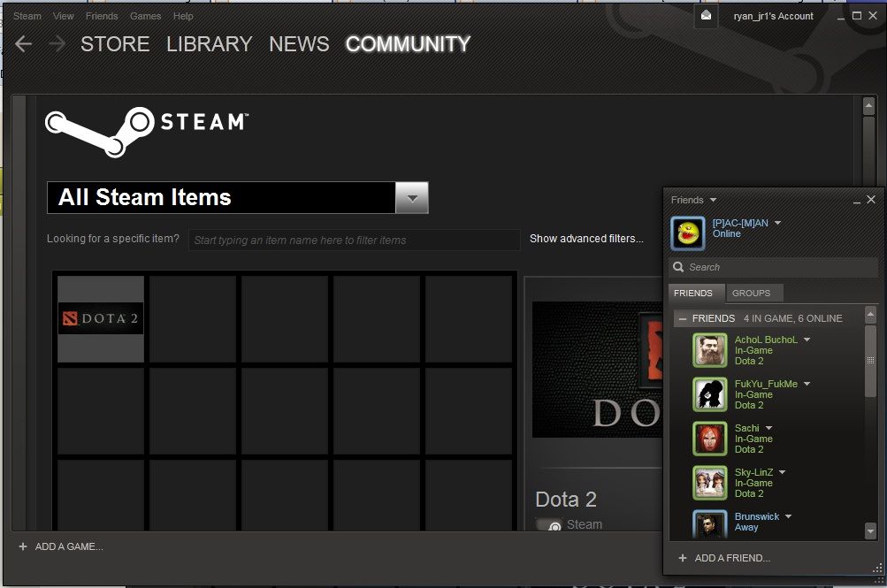This screenshot has height=588, width=887.
Task: Click Brunswick's avatar
Action: click(x=710, y=524)
